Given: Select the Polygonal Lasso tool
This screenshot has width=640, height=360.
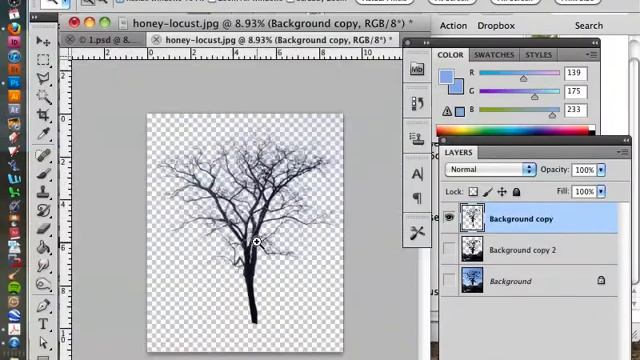Looking at the screenshot, I should click(43, 78).
